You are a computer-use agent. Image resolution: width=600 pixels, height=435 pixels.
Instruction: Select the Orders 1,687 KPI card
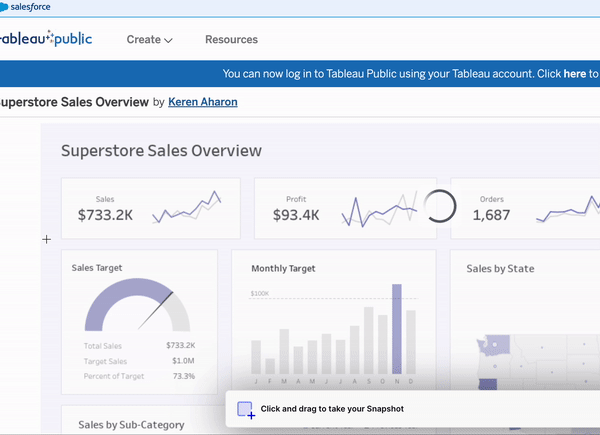tap(525, 208)
